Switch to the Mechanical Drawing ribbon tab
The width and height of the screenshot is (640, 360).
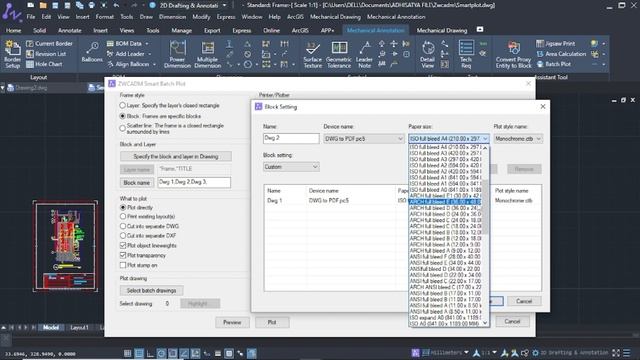(442, 30)
